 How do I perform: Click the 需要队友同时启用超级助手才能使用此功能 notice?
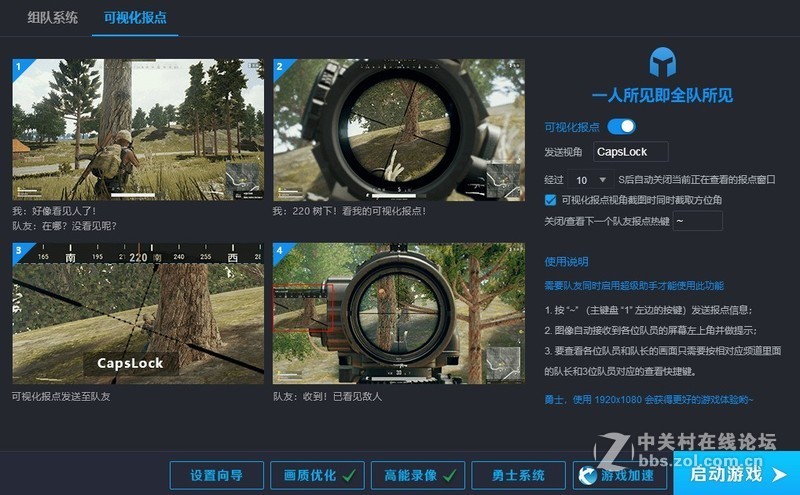click(634, 286)
